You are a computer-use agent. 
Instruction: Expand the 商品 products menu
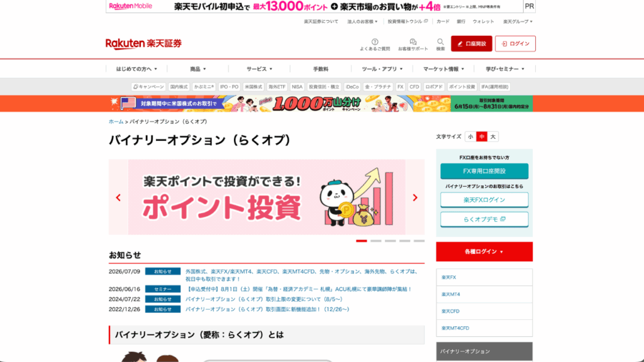(x=198, y=69)
